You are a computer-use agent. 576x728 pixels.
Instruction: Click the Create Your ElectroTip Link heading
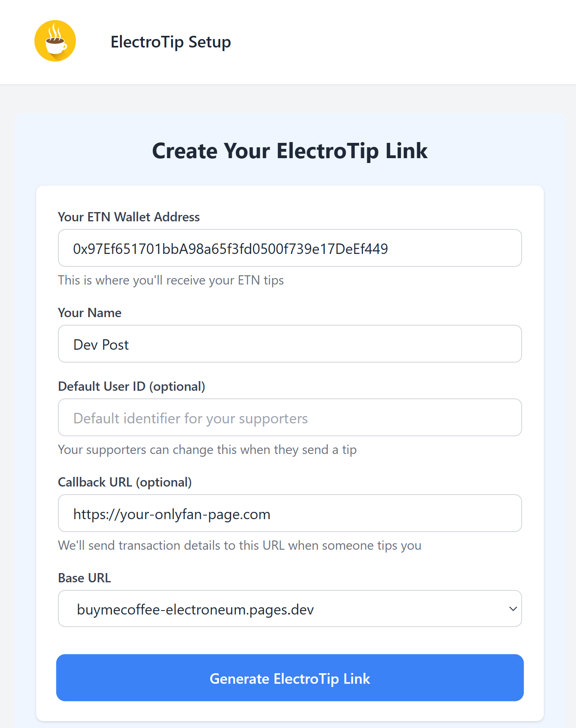click(x=289, y=151)
